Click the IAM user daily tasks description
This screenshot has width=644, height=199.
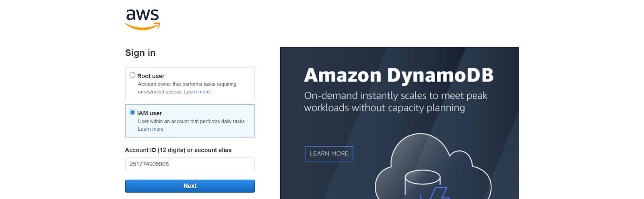point(192,121)
